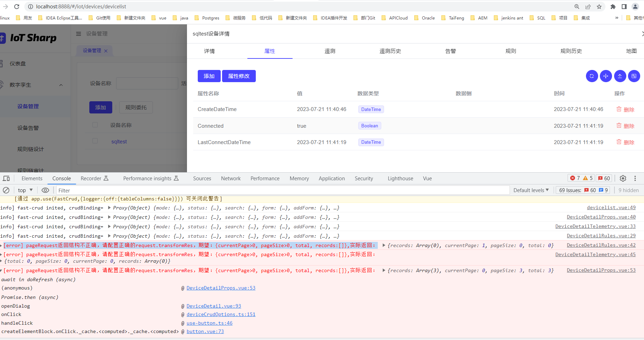Open DevTools settings gear icon
The image size is (644, 340).
pyautogui.click(x=622, y=178)
